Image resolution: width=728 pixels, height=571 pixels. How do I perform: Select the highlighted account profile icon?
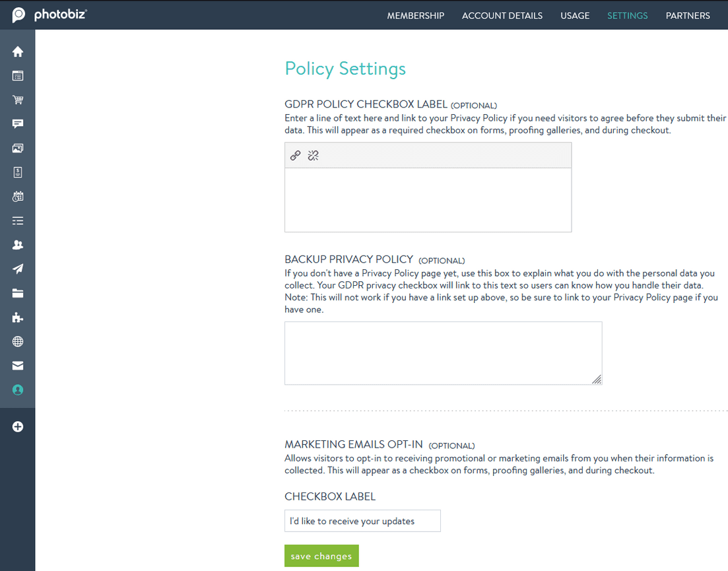point(17,389)
